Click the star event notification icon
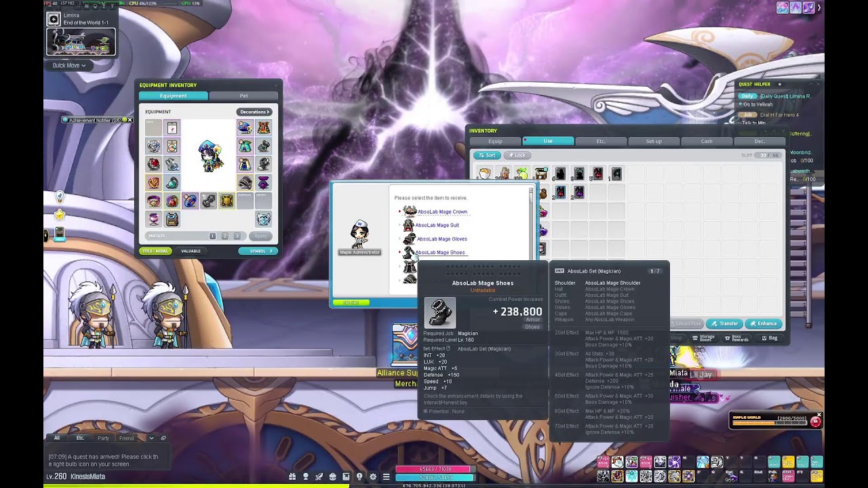Viewport: 868px width, 488px height. click(x=60, y=215)
